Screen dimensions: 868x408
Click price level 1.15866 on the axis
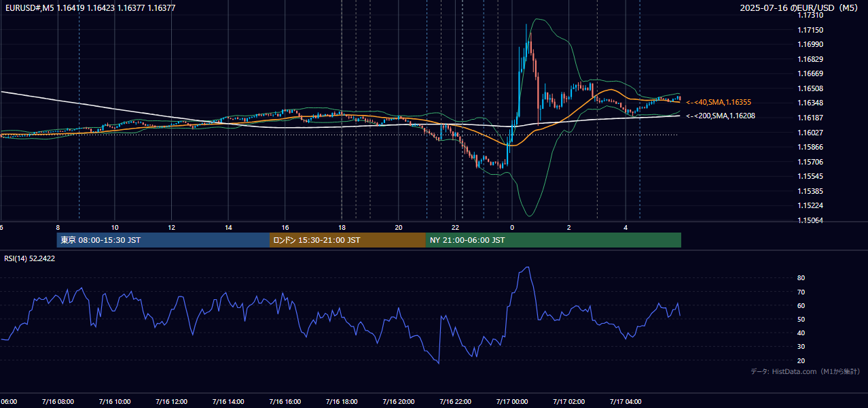pyautogui.click(x=811, y=147)
